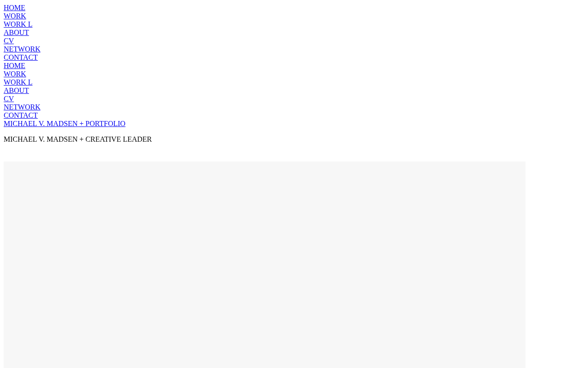Screen dimensions: 588x368
Task: Open the first WORK link
Action: [x=15, y=16]
